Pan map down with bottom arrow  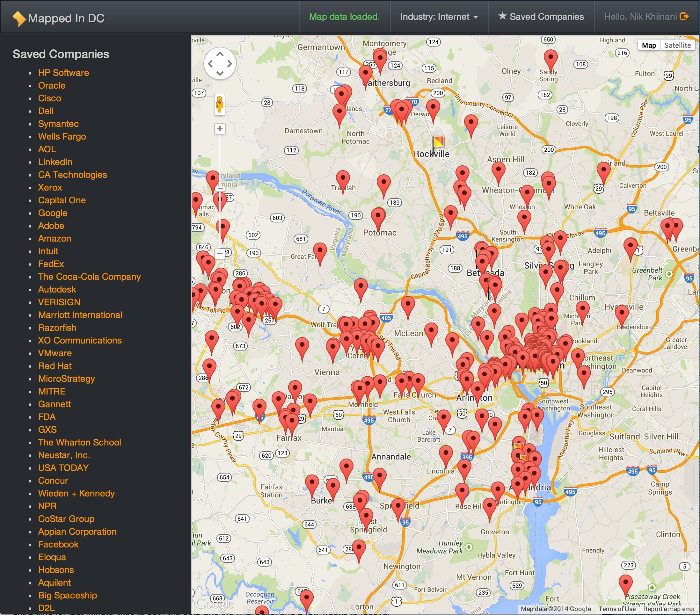(220, 73)
